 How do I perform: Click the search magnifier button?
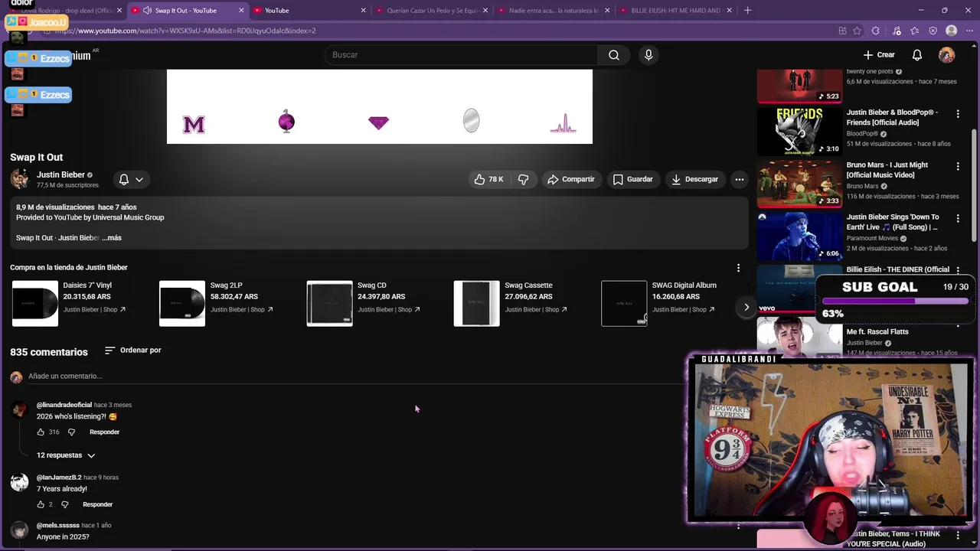point(613,55)
